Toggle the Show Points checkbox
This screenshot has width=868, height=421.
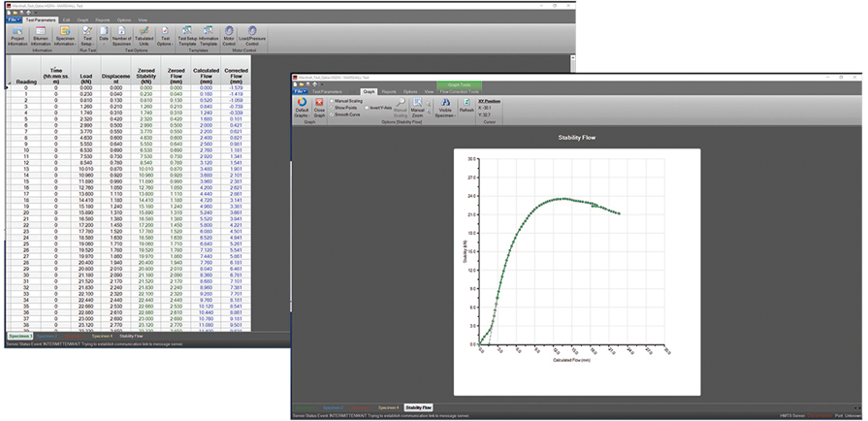(332, 107)
